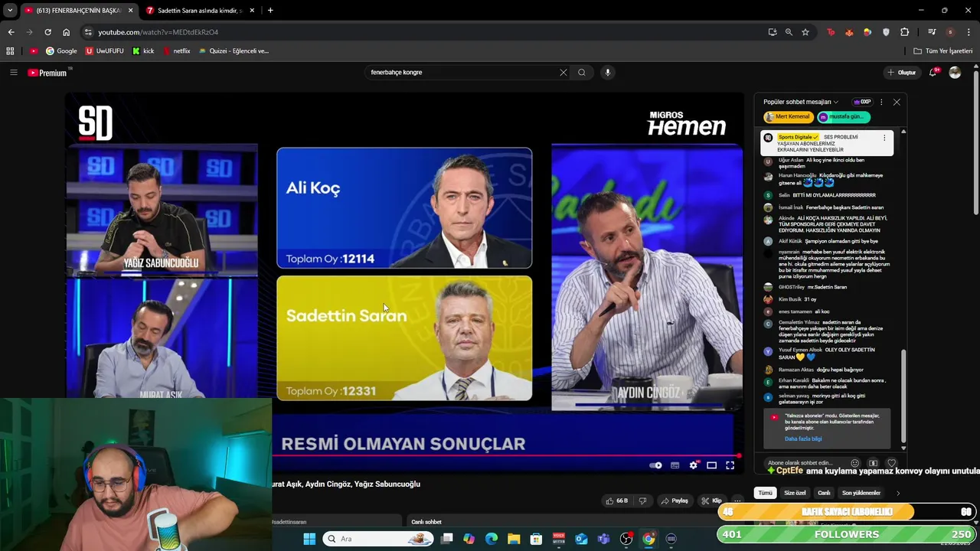The width and height of the screenshot is (980, 551).
Task: Enter fullscreen on the video player
Action: pos(730,465)
